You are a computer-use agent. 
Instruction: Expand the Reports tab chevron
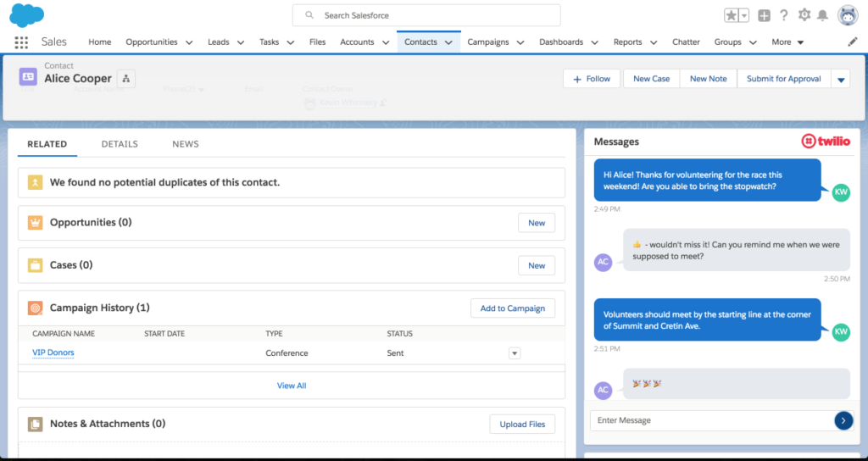click(654, 42)
